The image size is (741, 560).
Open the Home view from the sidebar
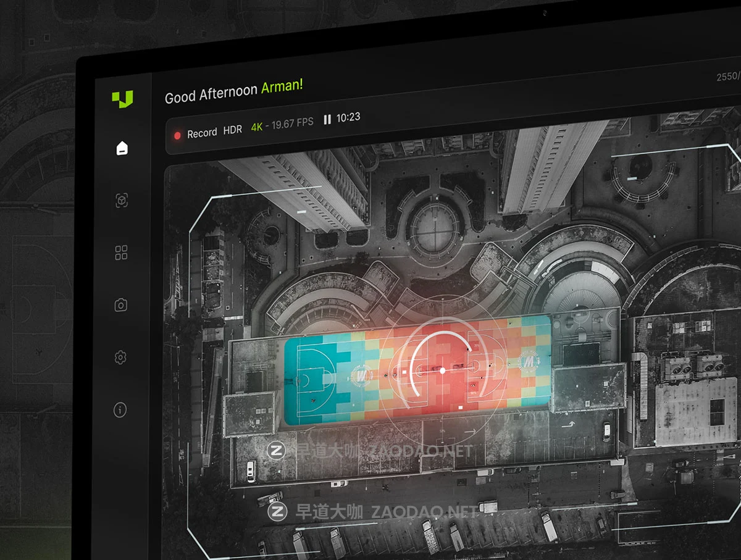(122, 148)
